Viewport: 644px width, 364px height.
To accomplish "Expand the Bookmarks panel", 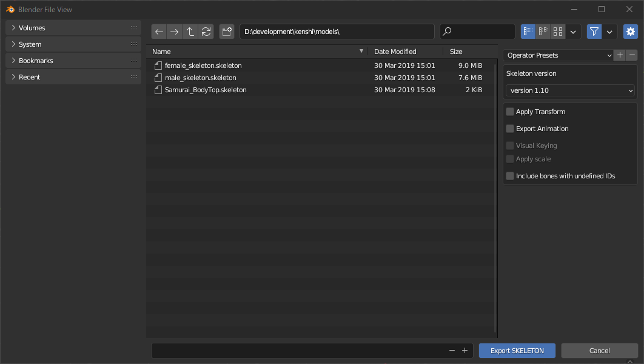I will point(13,61).
